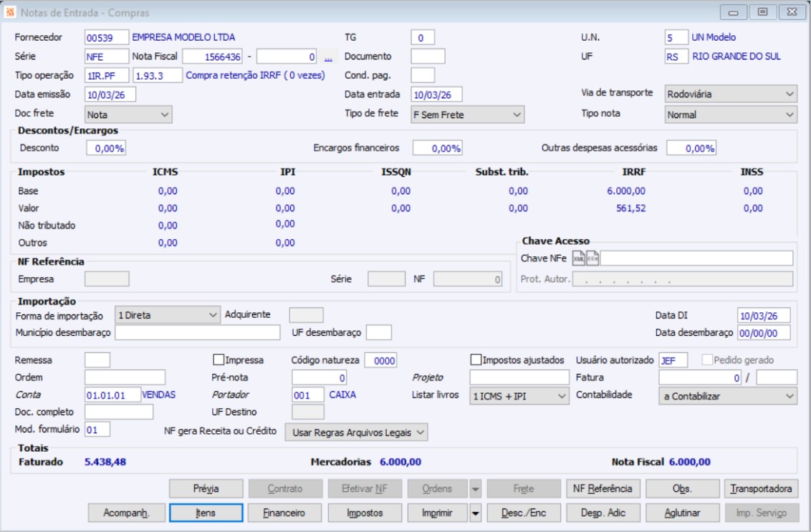
Task: Open the Financeiro button
Action: click(x=284, y=513)
